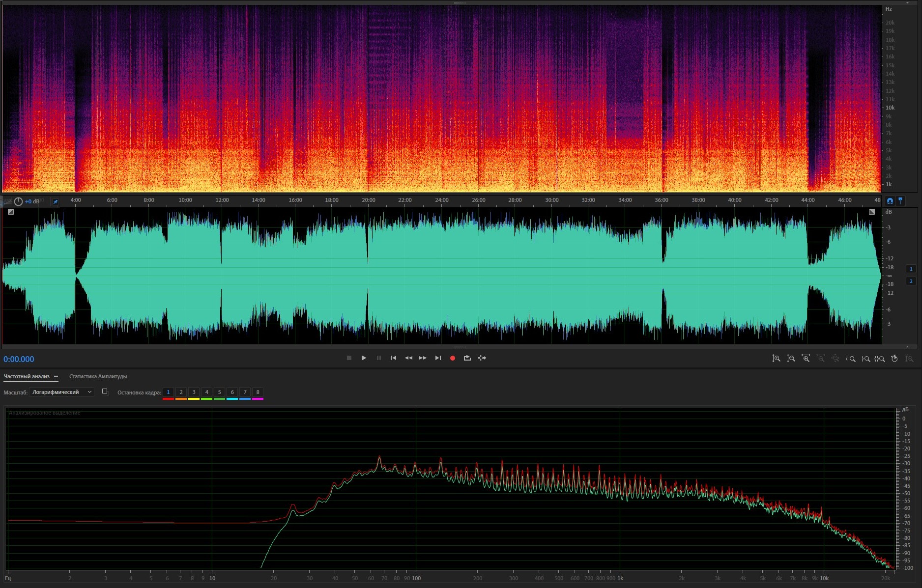Switch to Статистика Амплитуды tab
This screenshot has height=588, width=922.
(x=98, y=377)
